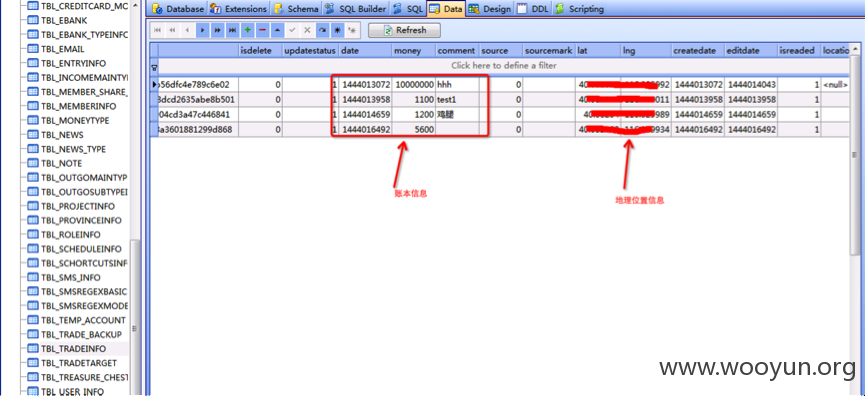Click the createdate column header
This screenshot has height=396, width=865.
(x=698, y=50)
